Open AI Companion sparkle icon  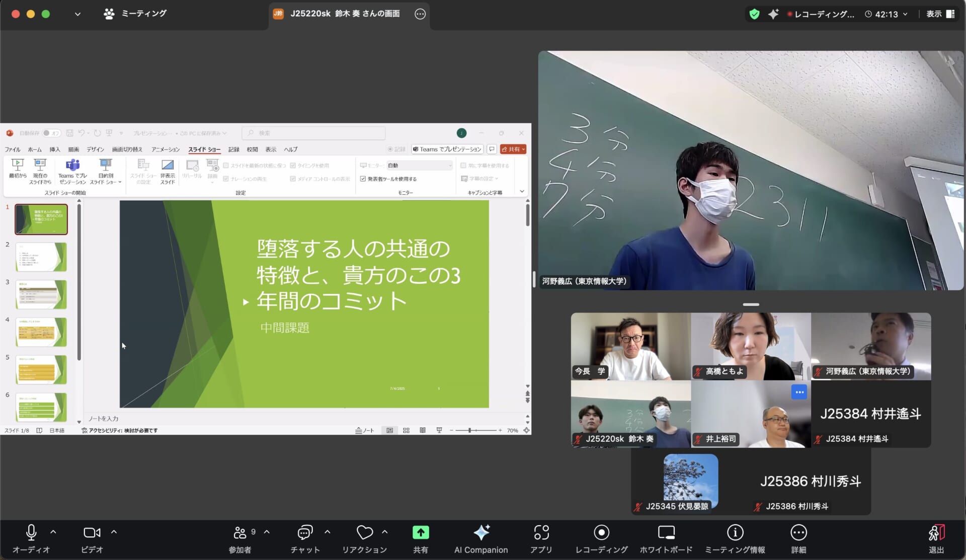pos(481,532)
